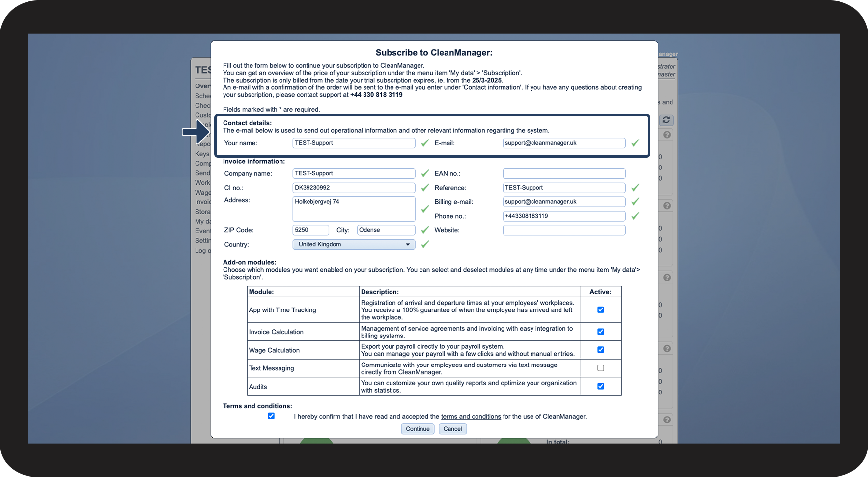Image resolution: width=868 pixels, height=477 pixels.
Task: Click the checkmark beside Billing e-mail
Action: [635, 202]
